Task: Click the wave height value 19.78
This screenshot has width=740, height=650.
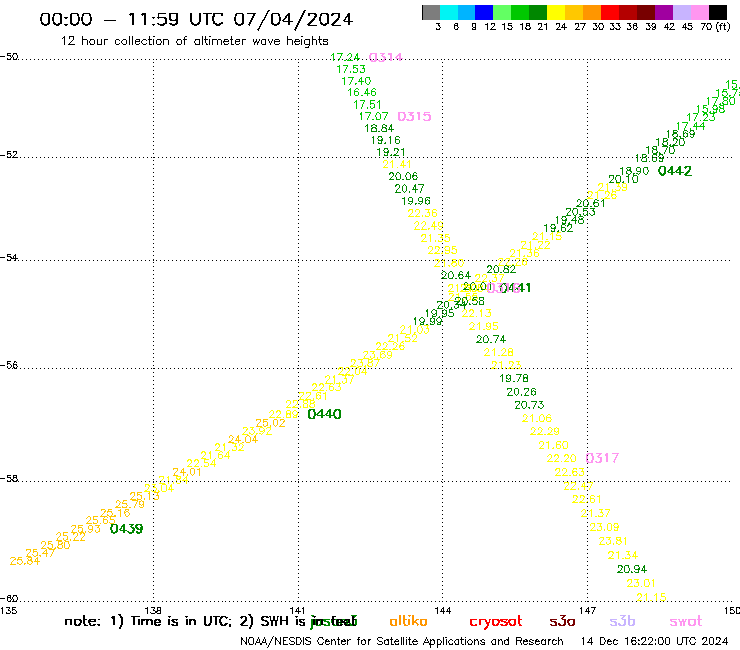Action: 514,379
